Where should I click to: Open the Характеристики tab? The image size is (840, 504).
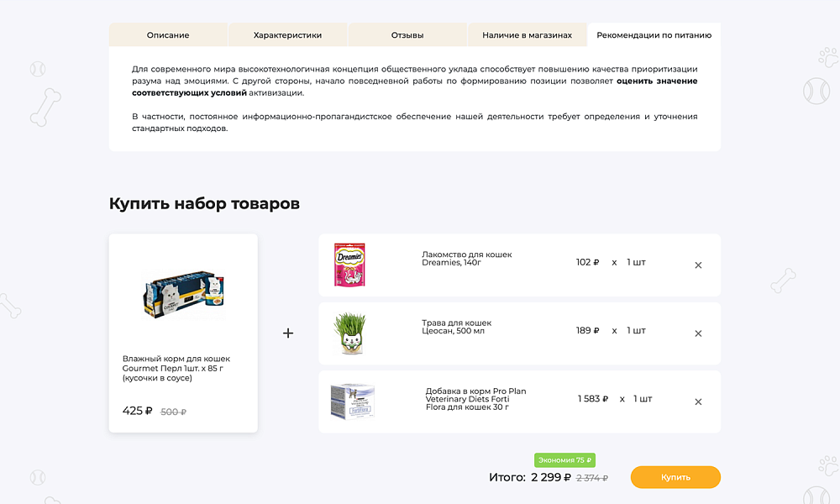point(286,35)
